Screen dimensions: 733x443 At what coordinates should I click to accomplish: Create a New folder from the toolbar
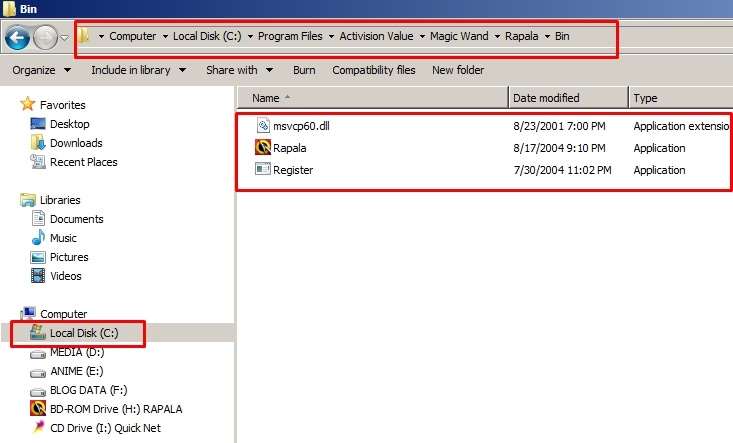pyautogui.click(x=458, y=70)
